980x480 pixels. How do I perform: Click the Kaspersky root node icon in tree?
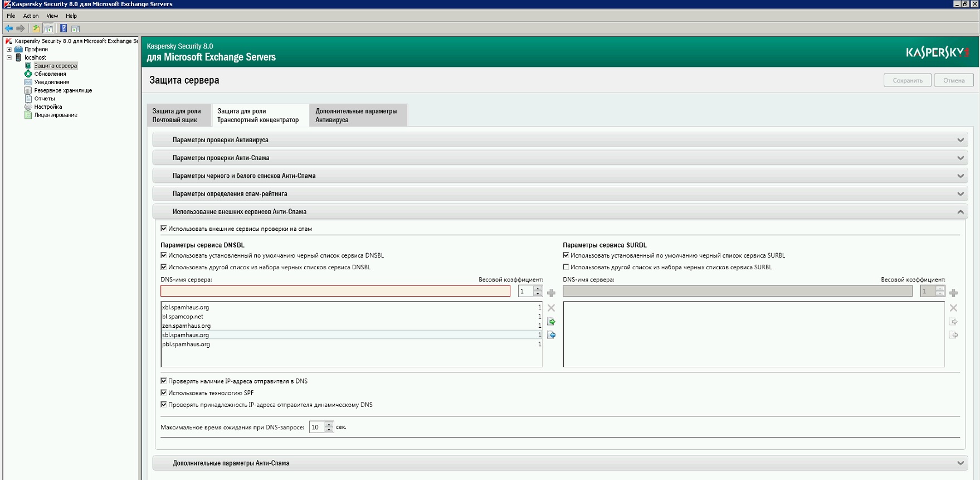point(9,41)
